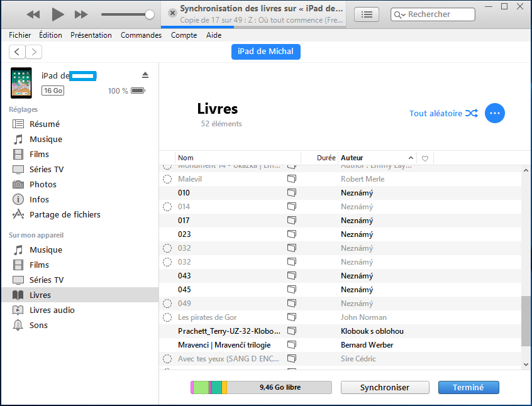Start playback with the play button
Viewport: 532px width, 406px height.
(58, 14)
